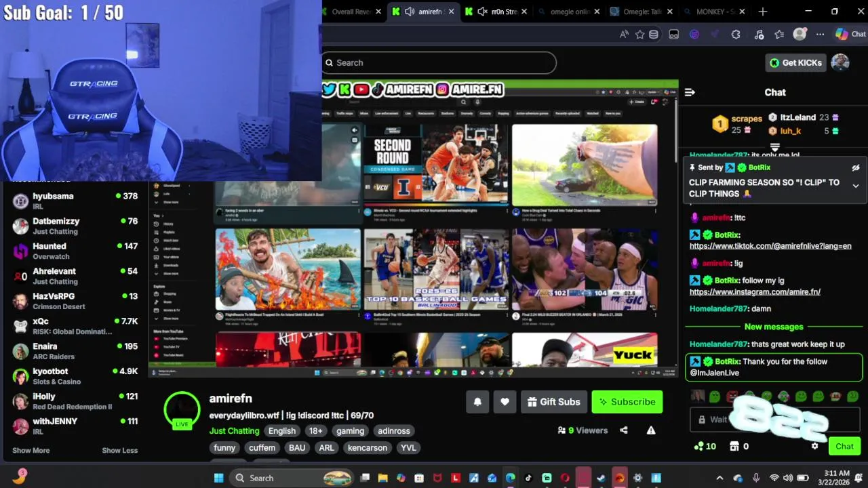The image size is (868, 488).
Task: Click Show More in recommended list
Action: click(x=31, y=450)
